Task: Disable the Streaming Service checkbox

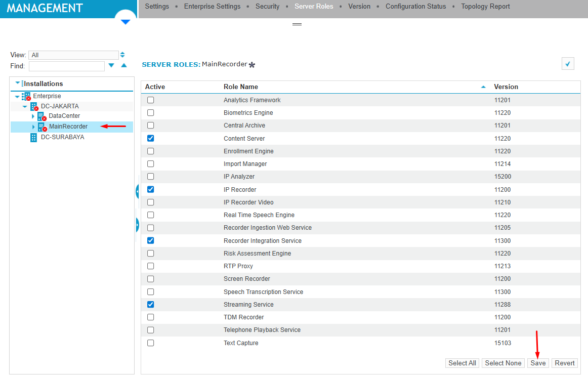Action: click(151, 305)
